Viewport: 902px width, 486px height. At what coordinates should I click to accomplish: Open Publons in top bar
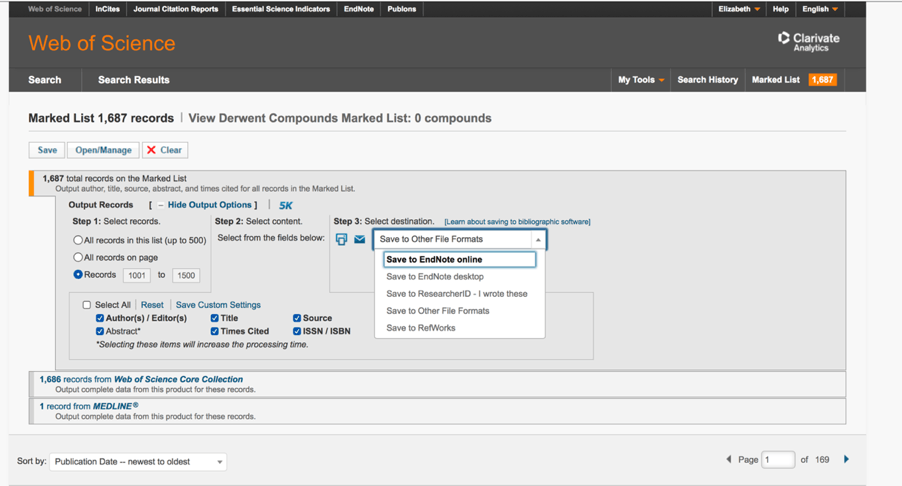pos(402,9)
